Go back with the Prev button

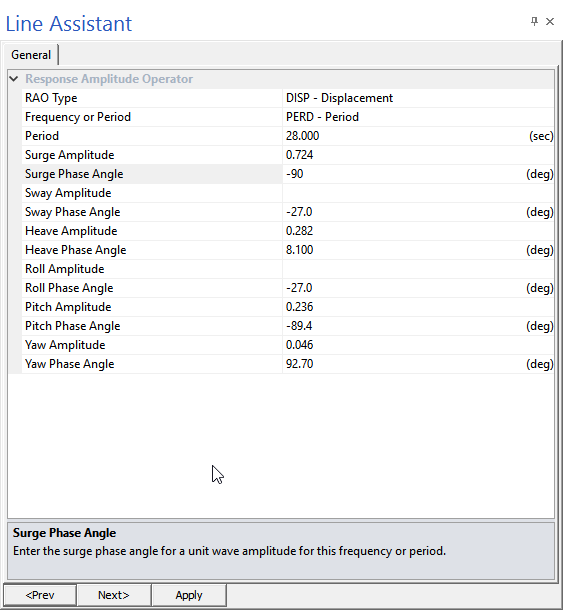pyautogui.click(x=40, y=595)
